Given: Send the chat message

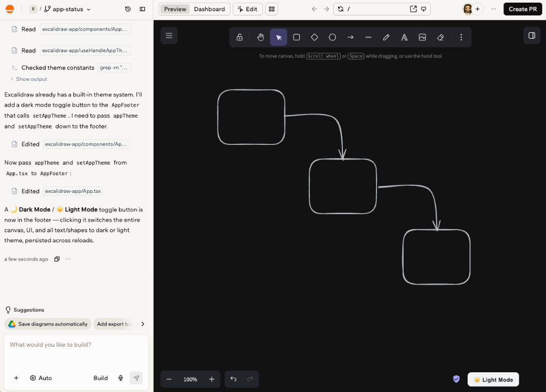Looking at the screenshot, I should tap(136, 378).
